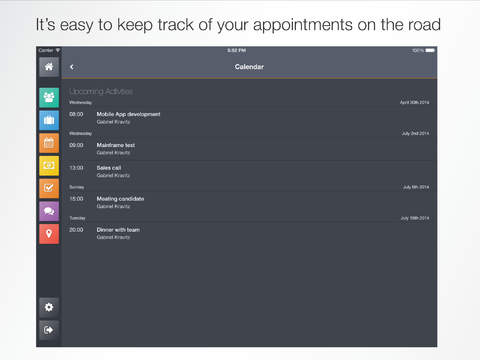This screenshot has height=360, width=480.
Task: Open the gear settings icon
Action: pos(49,307)
